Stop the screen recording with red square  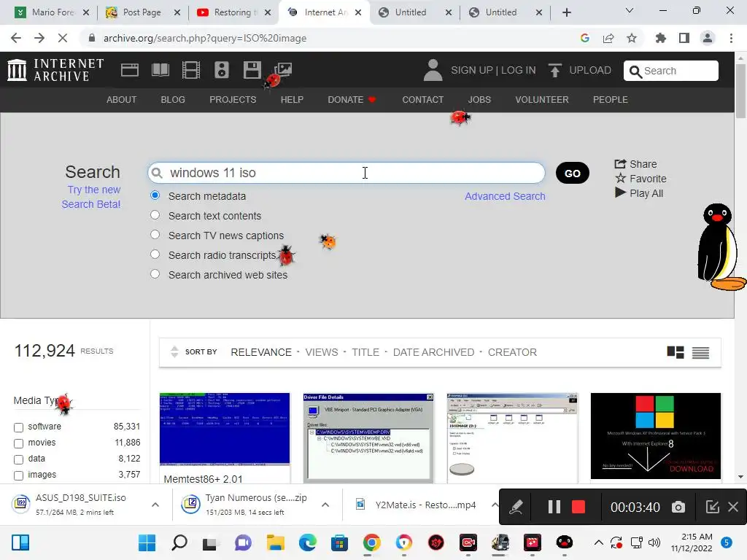click(578, 507)
